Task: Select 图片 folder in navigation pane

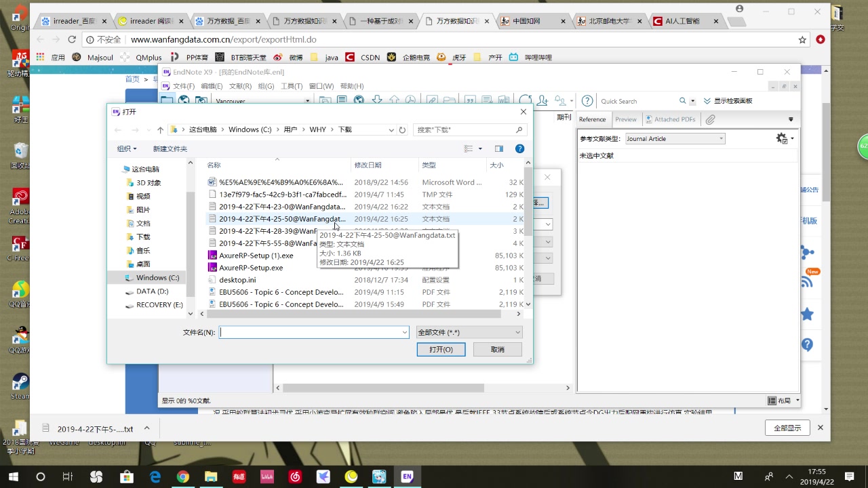Action: (x=142, y=210)
